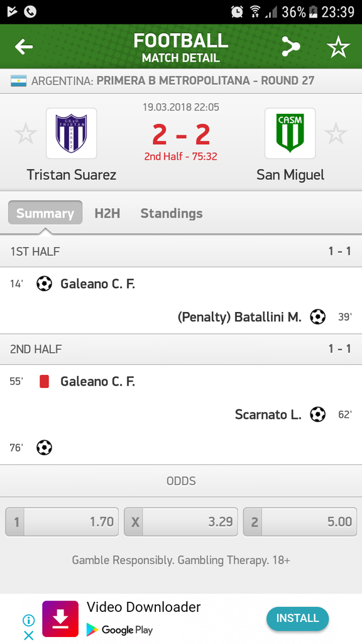
Task: Select home win odds 1.70
Action: pos(62,522)
